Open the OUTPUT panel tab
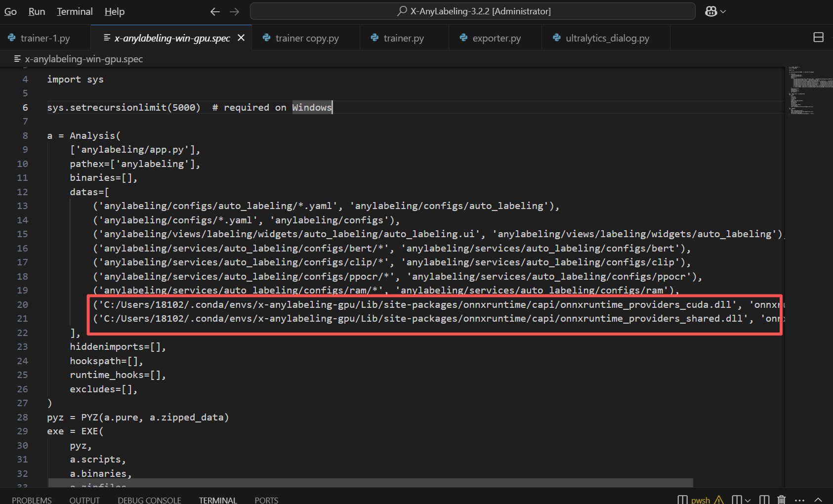Viewport: 833px width, 504px height. 84,500
